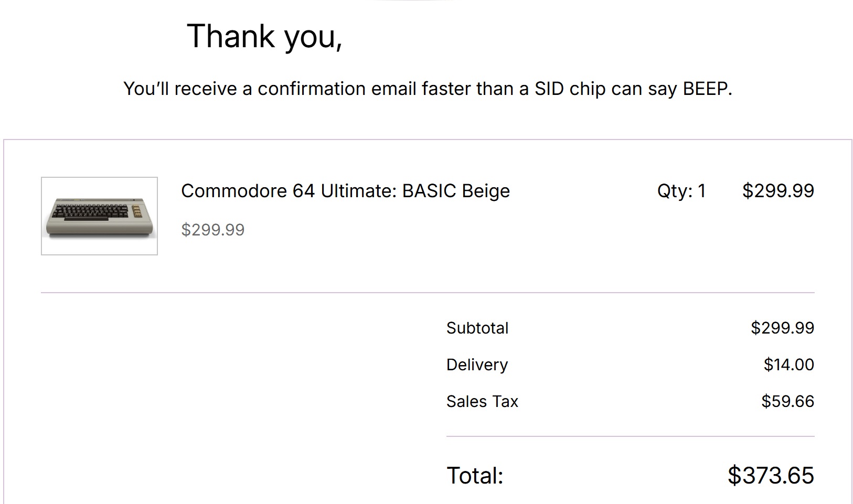The image size is (853, 504).
Task: Click the "Qty: 1" quantity text
Action: tap(681, 191)
